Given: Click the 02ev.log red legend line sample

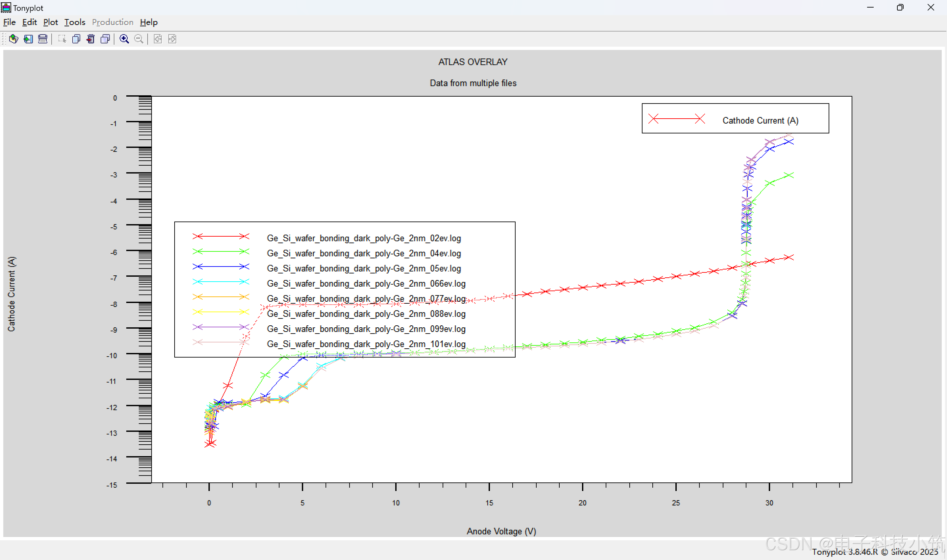Looking at the screenshot, I should 221,236.
